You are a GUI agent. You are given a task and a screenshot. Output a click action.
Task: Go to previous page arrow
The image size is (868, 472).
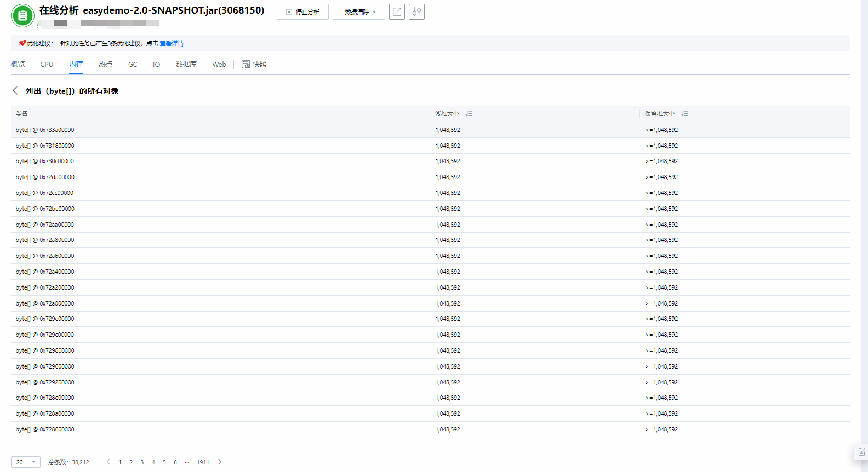[108, 462]
